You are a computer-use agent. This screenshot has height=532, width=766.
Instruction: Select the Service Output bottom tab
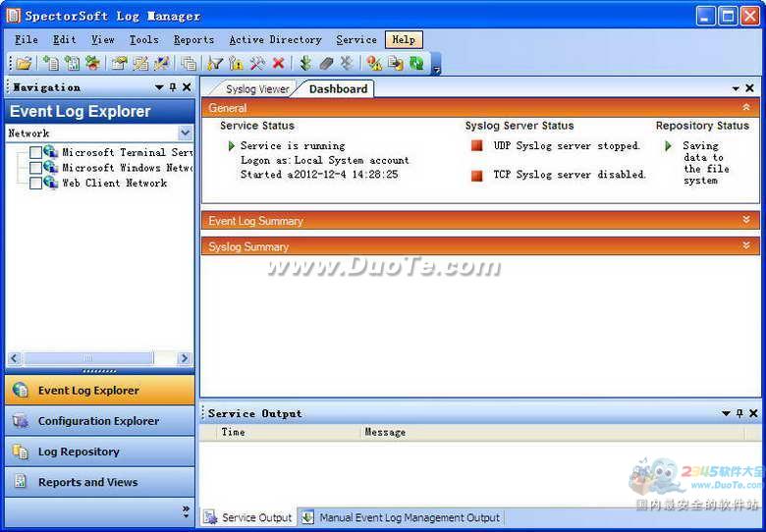coord(248,517)
